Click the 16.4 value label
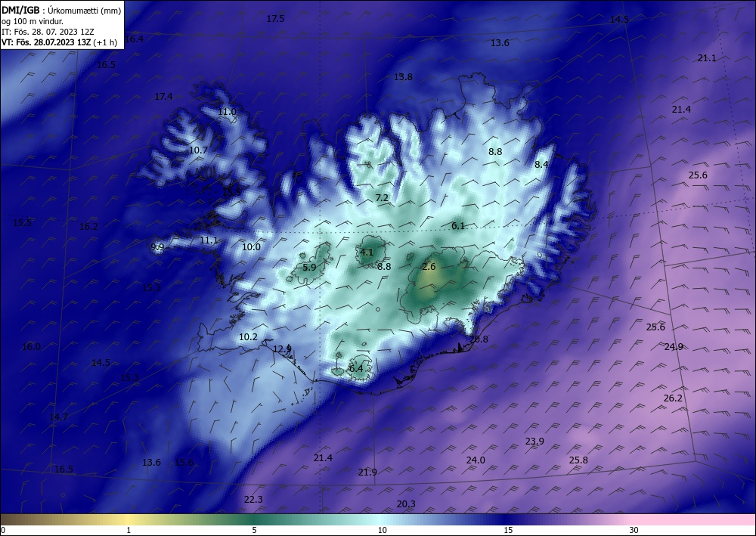The height and width of the screenshot is (536, 756). (134, 39)
